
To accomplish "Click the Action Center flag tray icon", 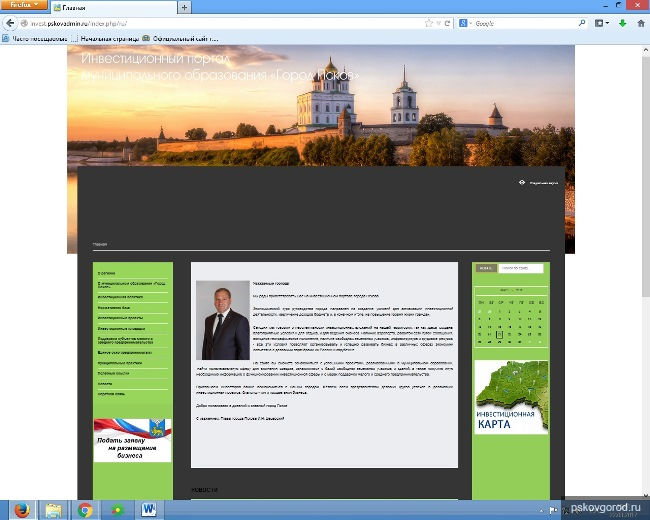I will (x=553, y=510).
